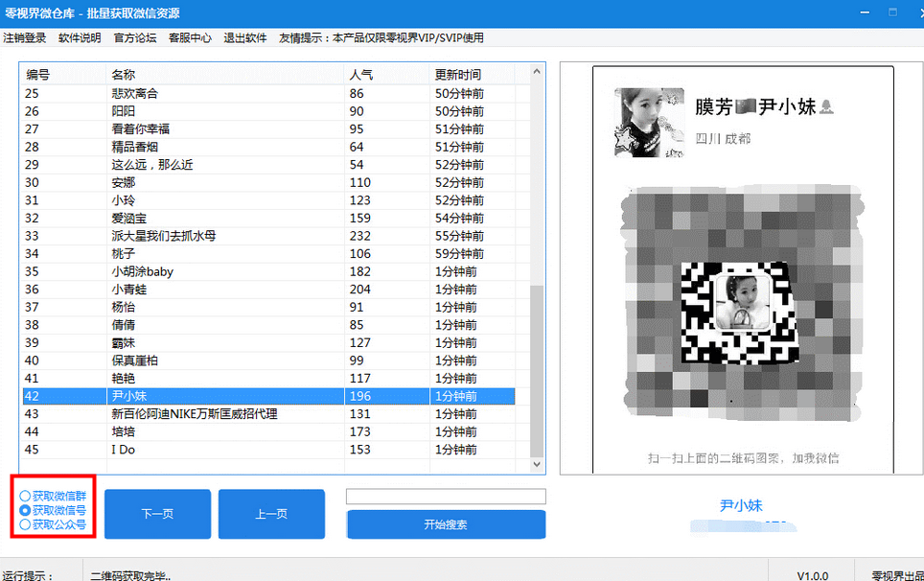Open the 客服中心 menu item
The image size is (924, 581).
(190, 37)
